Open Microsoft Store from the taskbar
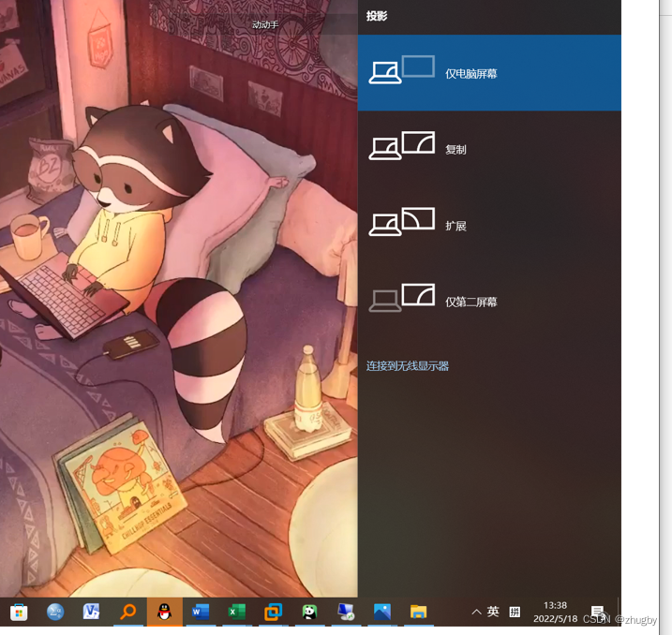 click(x=19, y=613)
